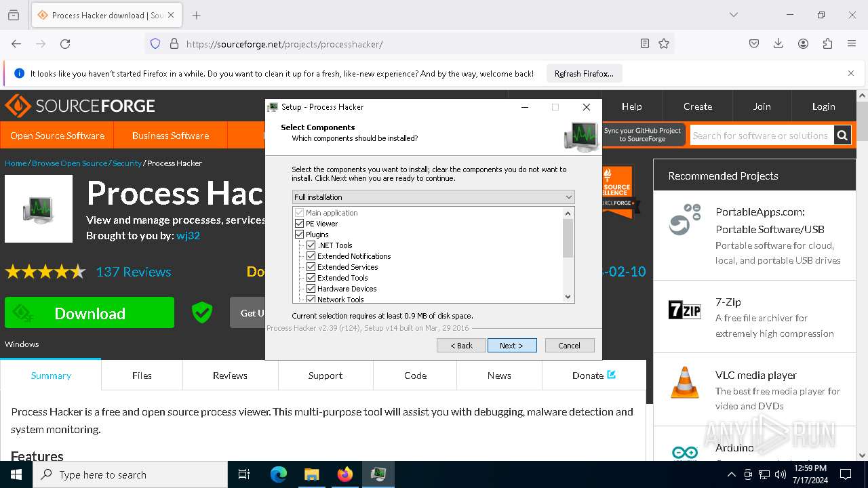Switch to the Summary tab
Viewport: 868px width, 488px height.
51,375
